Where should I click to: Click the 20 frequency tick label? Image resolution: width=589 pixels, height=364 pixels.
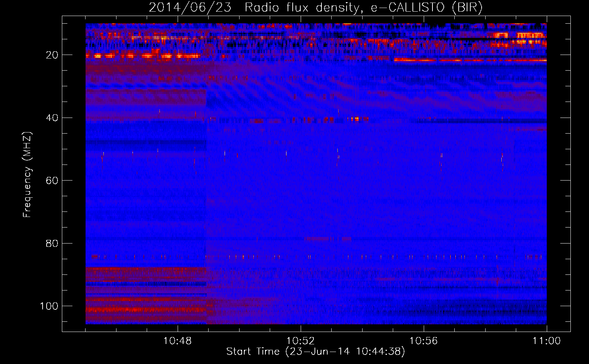(52, 55)
